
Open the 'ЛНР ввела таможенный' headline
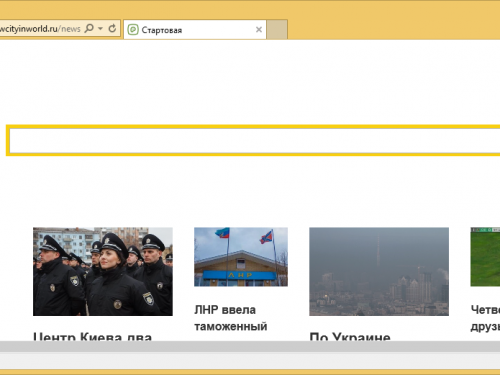(x=231, y=318)
